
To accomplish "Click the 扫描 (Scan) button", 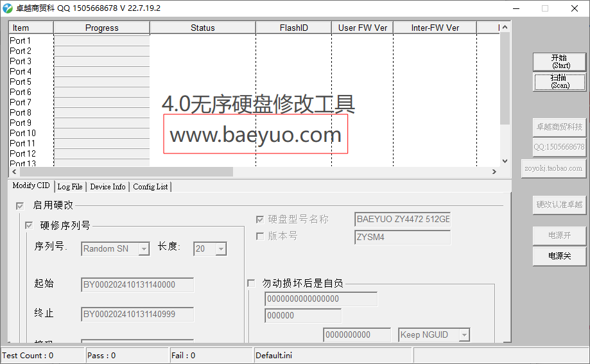I will click(x=560, y=82).
